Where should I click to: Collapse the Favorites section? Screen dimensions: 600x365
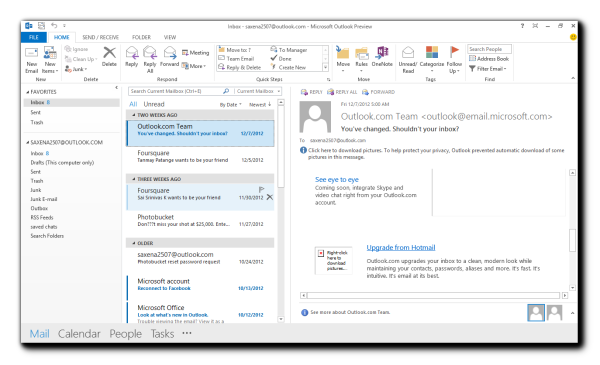point(28,92)
